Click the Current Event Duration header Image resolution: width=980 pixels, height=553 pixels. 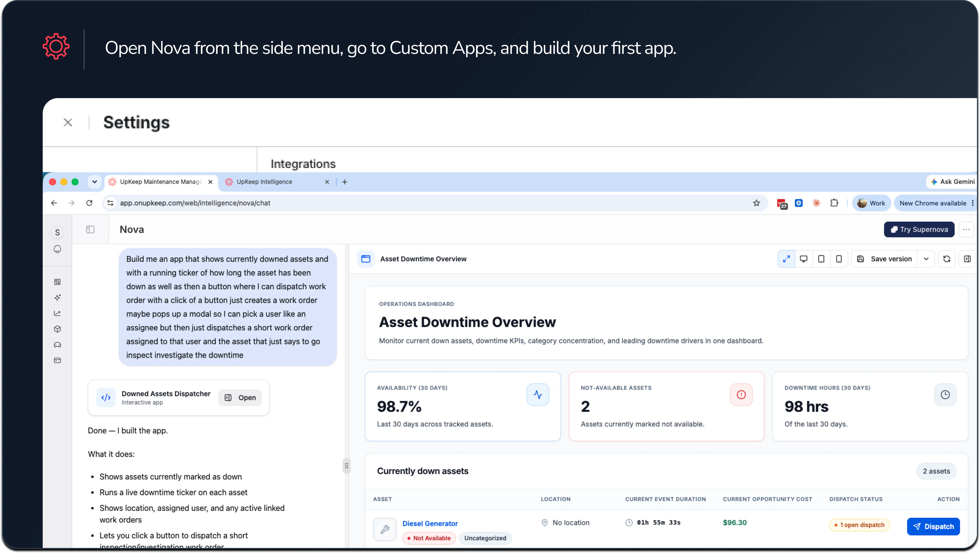click(665, 499)
